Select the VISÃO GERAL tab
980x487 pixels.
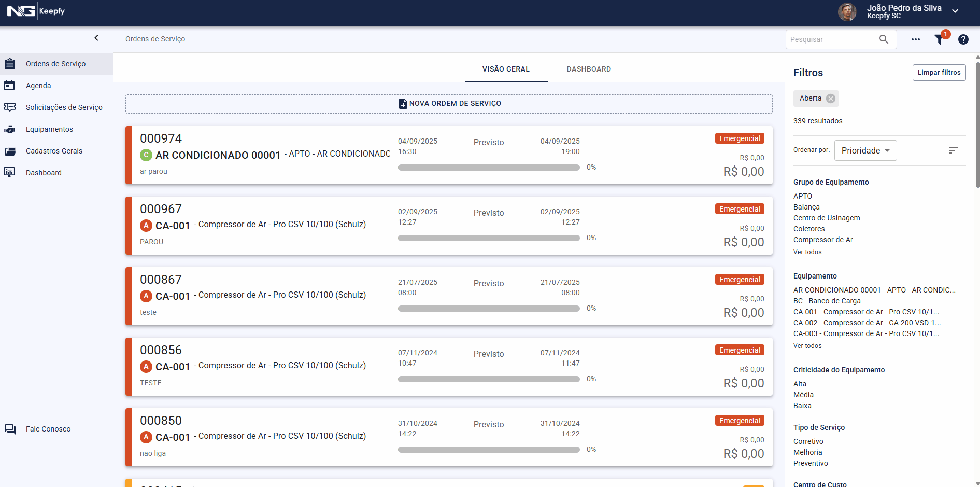click(x=505, y=69)
